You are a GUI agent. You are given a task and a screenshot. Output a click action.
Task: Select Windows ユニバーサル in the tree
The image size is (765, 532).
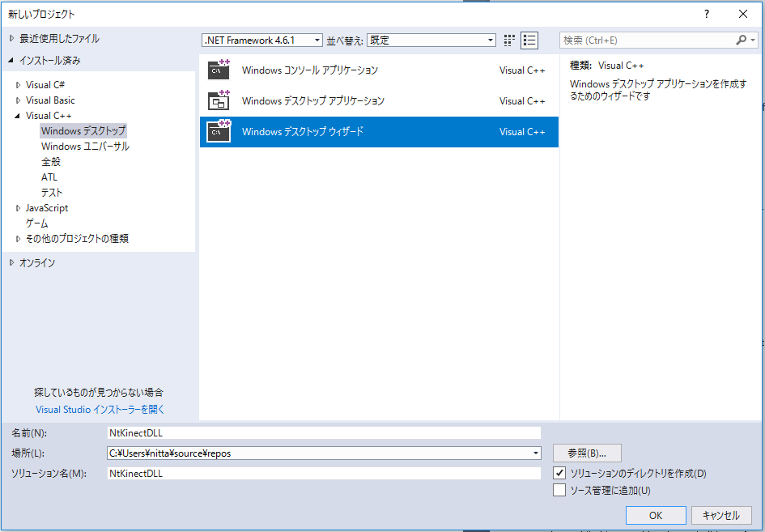(85, 147)
